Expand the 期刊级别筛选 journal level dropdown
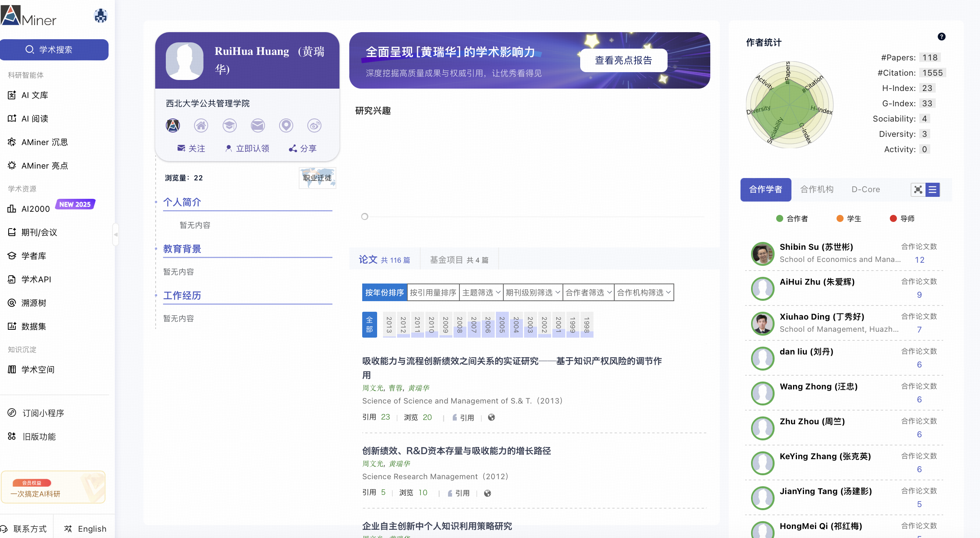Image resolution: width=980 pixels, height=538 pixels. pyautogui.click(x=532, y=293)
